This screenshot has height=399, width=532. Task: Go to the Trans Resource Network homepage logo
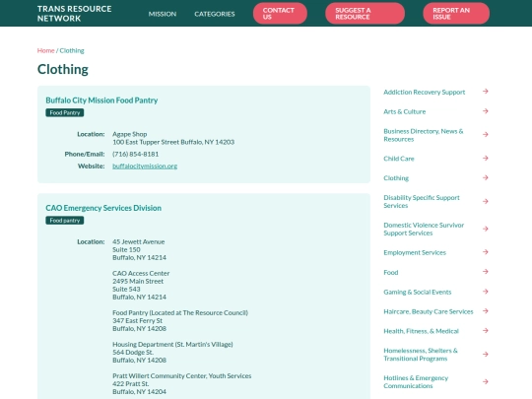tap(74, 14)
